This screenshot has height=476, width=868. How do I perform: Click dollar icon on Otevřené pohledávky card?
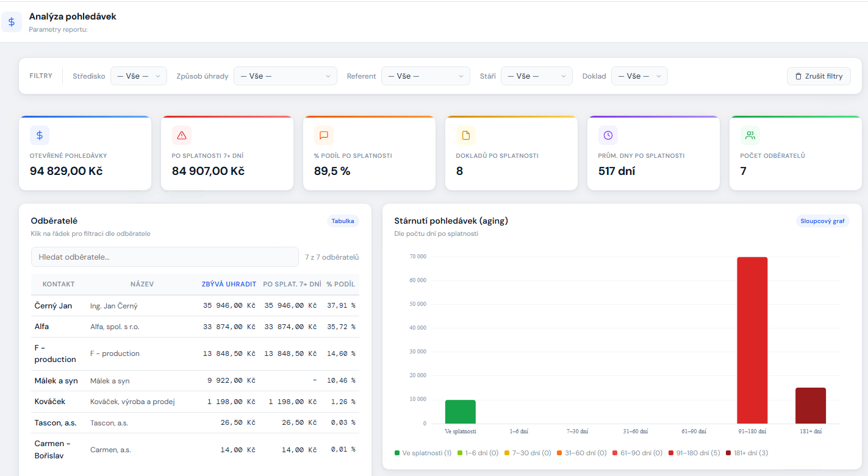pos(40,135)
